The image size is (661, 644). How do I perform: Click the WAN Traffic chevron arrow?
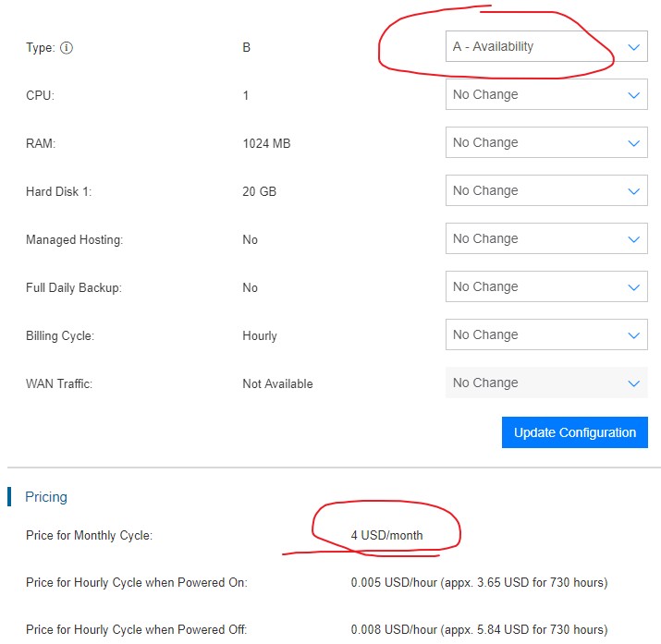633,383
